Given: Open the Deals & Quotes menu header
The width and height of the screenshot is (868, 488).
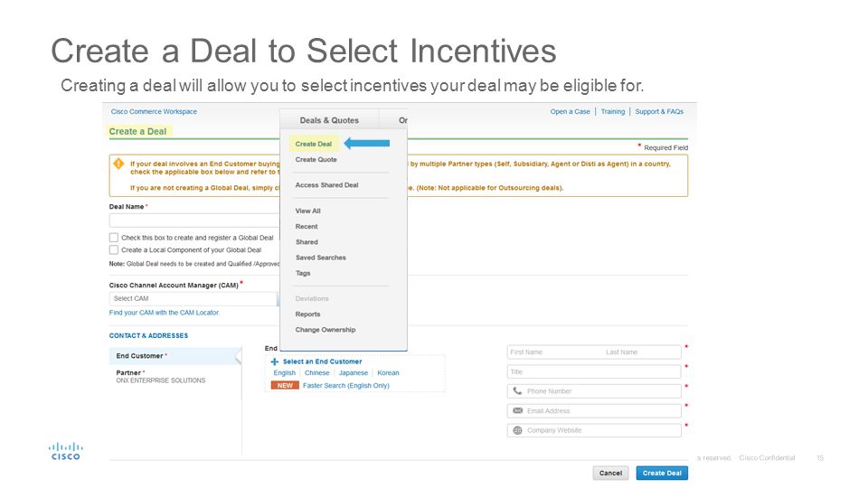Looking at the screenshot, I should 329,120.
